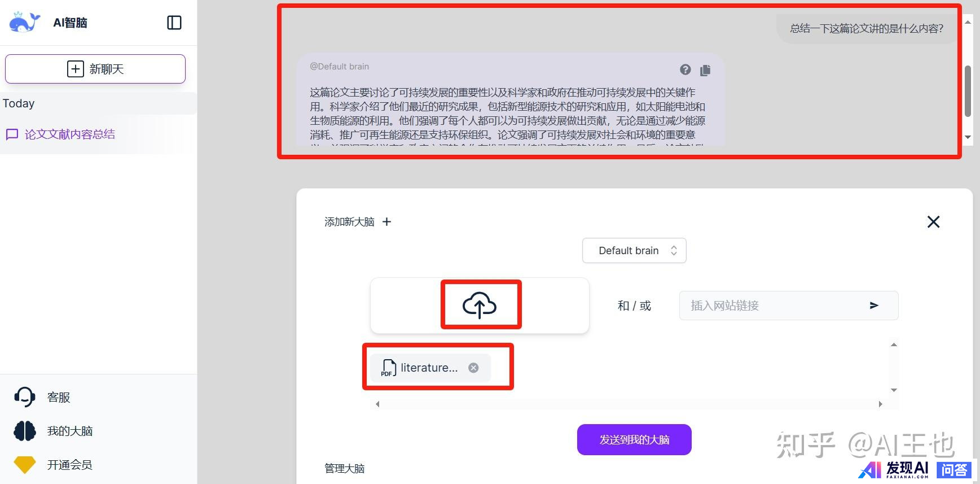Open the Default brain dropdown
Screen dimensions: 980x484
pyautogui.click(x=634, y=251)
